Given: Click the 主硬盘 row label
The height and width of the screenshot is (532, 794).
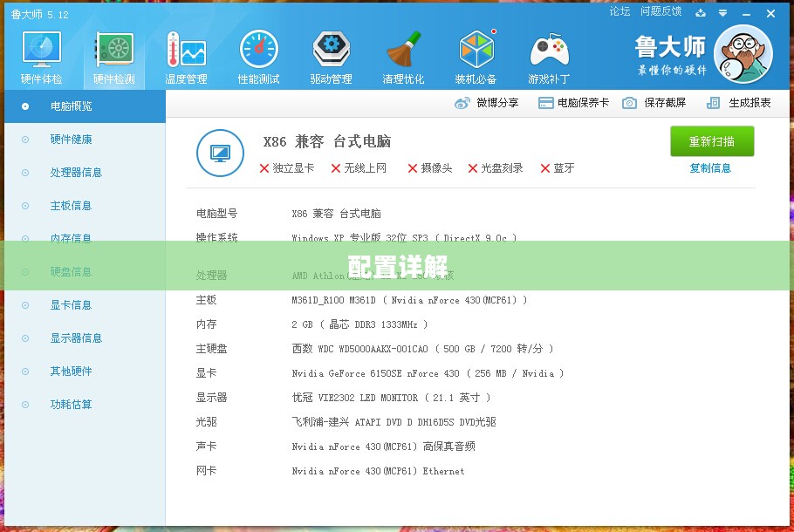Looking at the screenshot, I should tap(212, 349).
